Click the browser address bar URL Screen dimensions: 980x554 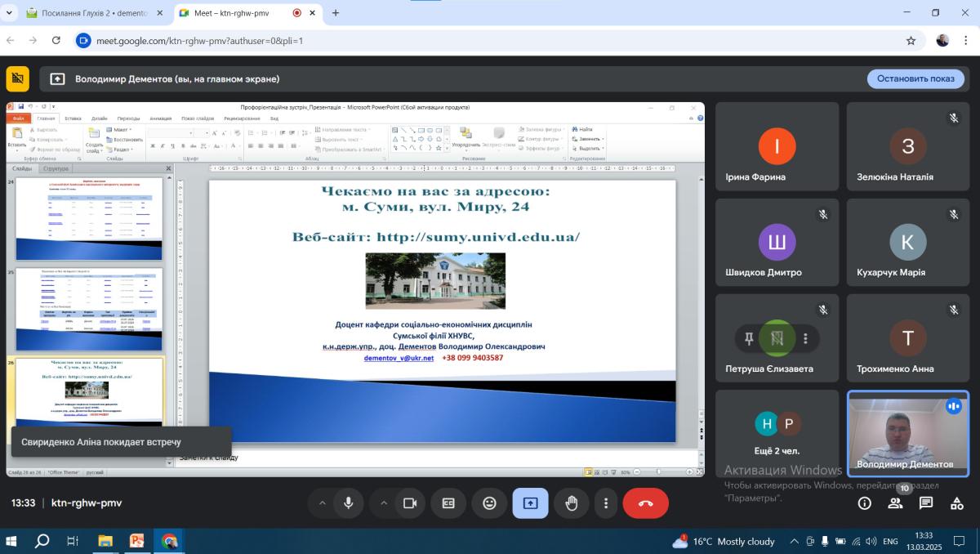tap(200, 40)
